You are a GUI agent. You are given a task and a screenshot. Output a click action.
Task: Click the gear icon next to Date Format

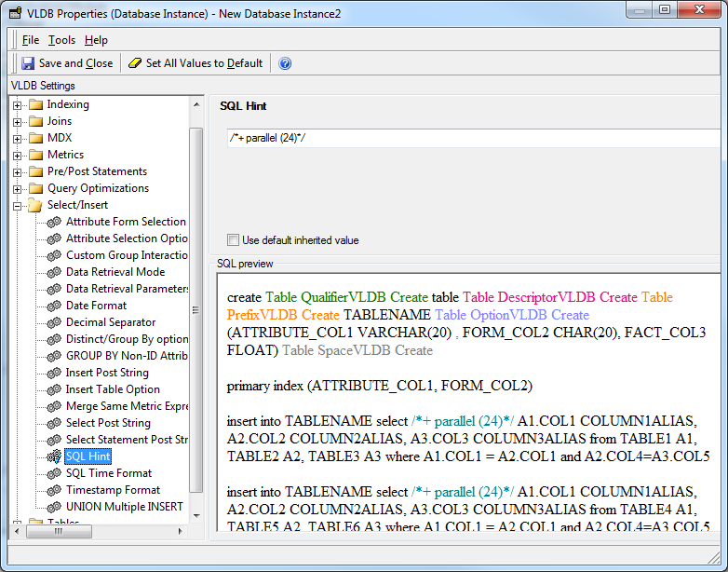[x=54, y=306]
